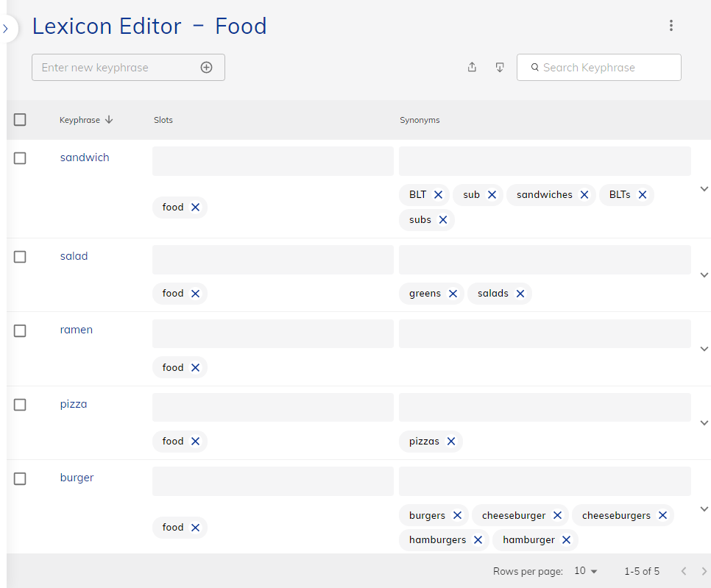Open the rows per page dropdown

(586, 571)
